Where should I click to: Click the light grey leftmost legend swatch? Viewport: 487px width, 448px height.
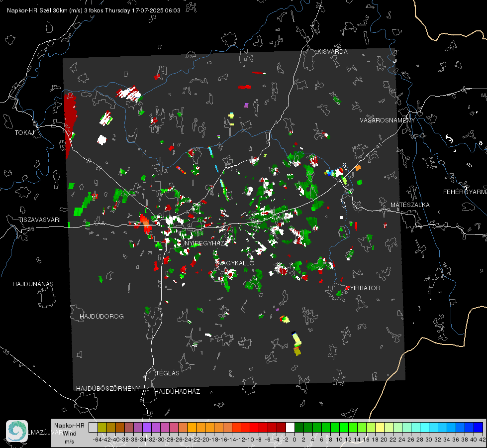coord(93,427)
